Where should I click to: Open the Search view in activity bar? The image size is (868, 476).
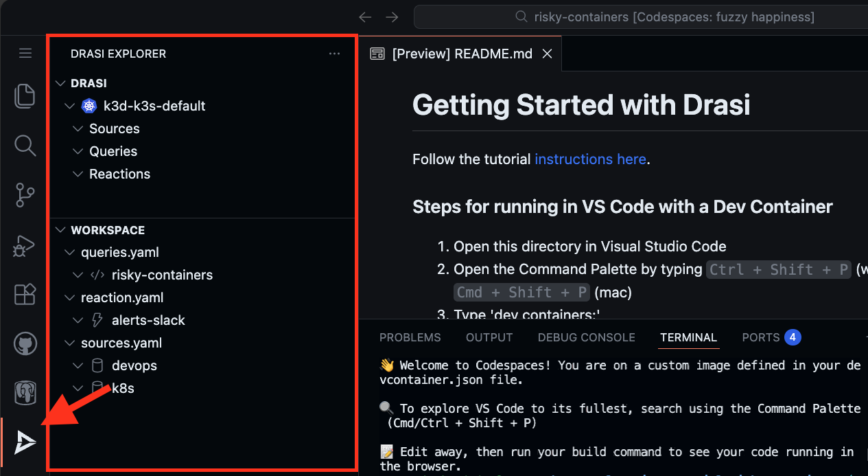pyautogui.click(x=25, y=146)
